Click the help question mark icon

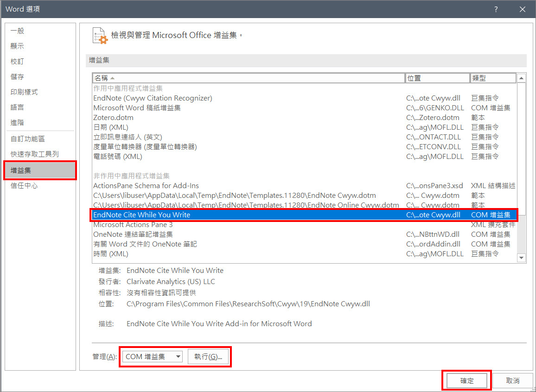[496, 9]
